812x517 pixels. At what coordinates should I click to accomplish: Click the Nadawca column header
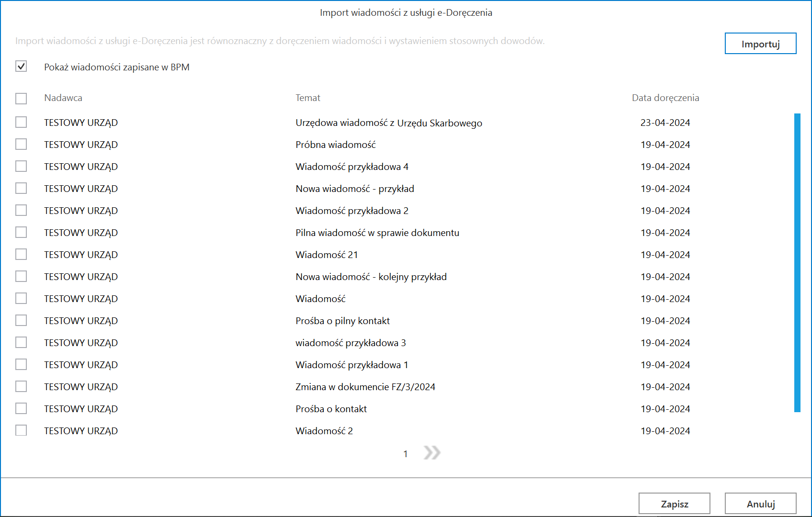point(63,98)
